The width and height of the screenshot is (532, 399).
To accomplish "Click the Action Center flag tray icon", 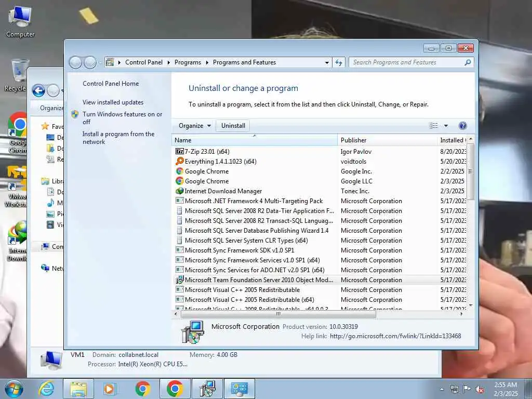I will (467, 389).
